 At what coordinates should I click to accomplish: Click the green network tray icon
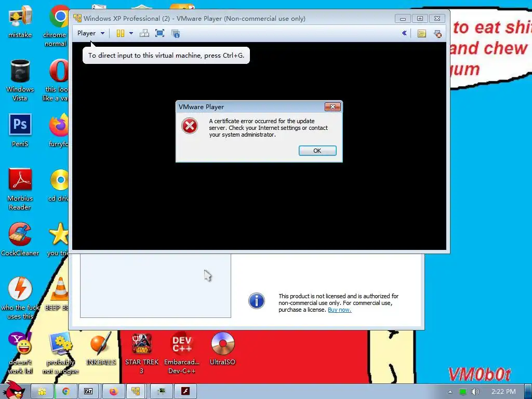tap(462, 392)
